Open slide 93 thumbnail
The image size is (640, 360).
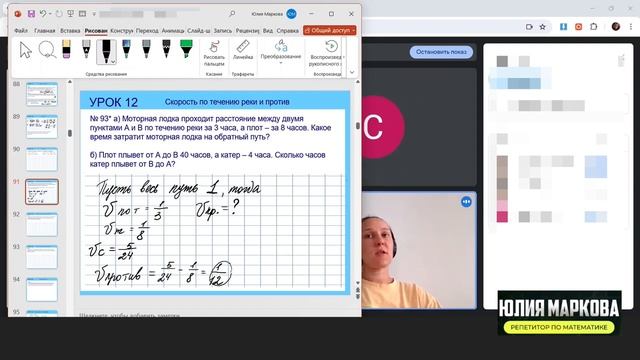[42, 257]
